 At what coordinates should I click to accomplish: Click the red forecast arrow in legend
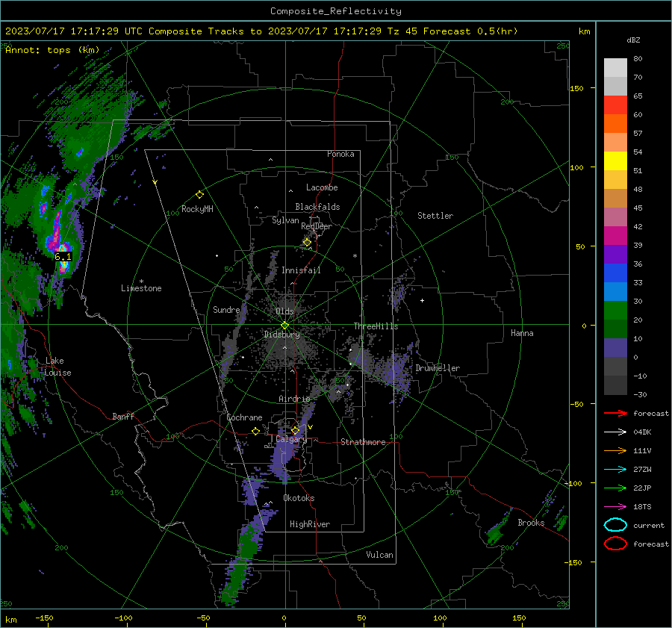615,413
